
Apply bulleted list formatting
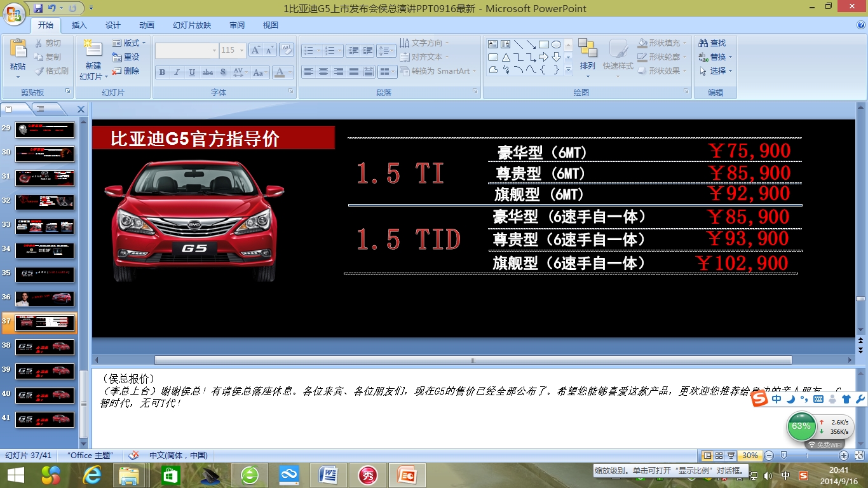[x=311, y=50]
